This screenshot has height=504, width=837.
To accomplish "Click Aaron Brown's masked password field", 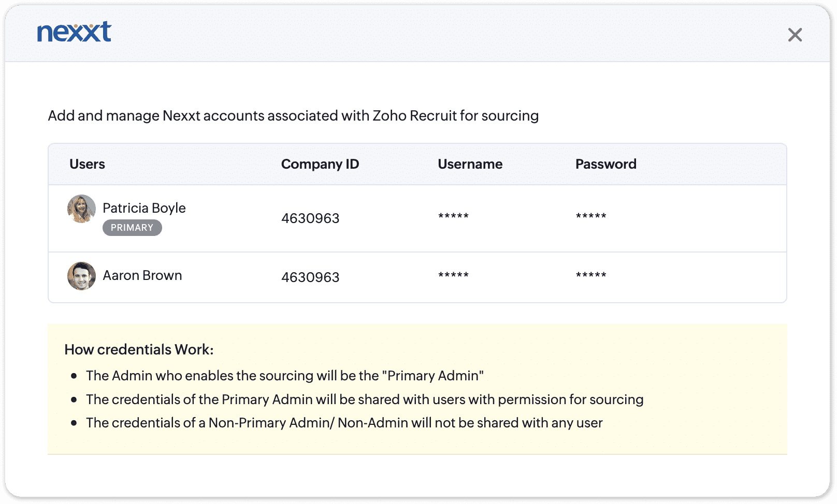I will [x=591, y=275].
